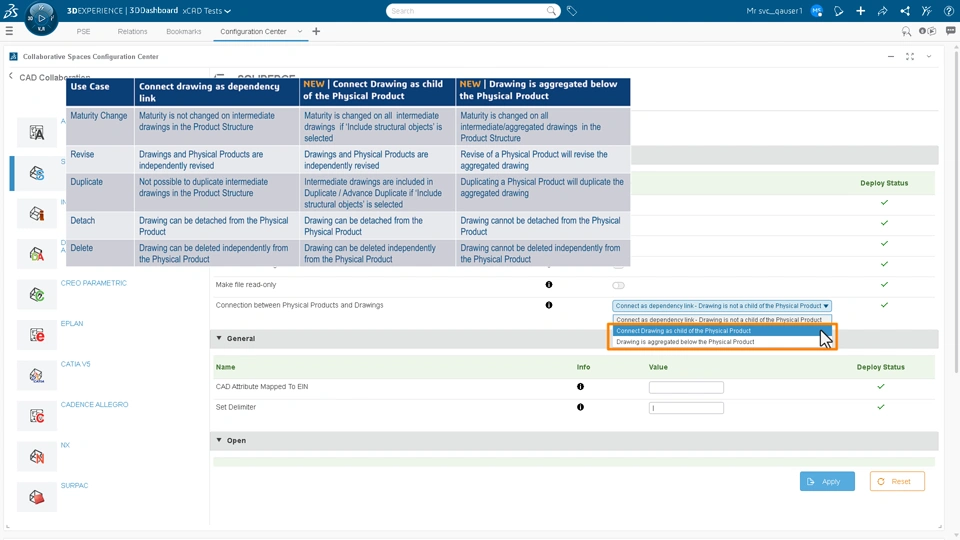The width and height of the screenshot is (960, 540).
Task: Choose Connect as dependency link option in list
Action: pyautogui.click(x=722, y=320)
